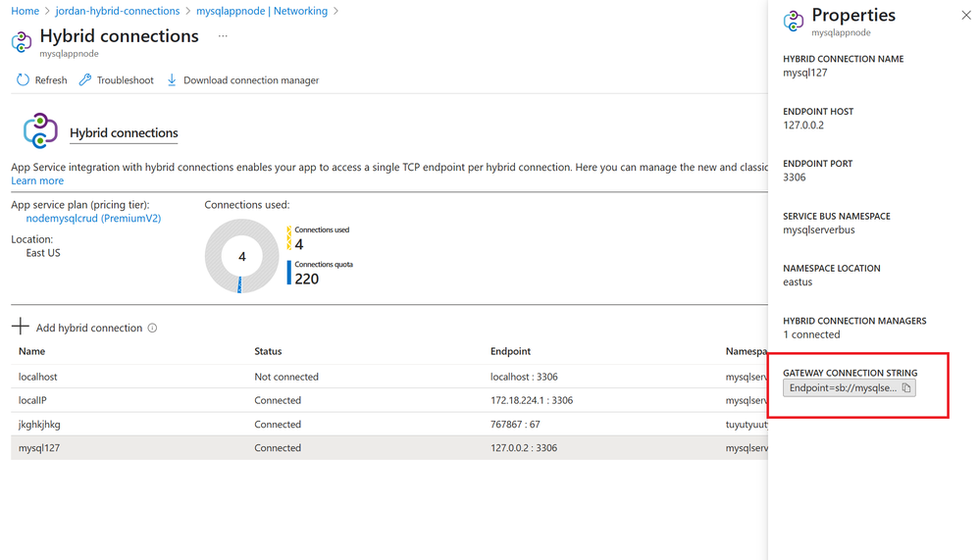Image resolution: width=980 pixels, height=560 pixels.
Task: Click endpoint host value 127.0.0.2 in Properties
Action: click(803, 125)
